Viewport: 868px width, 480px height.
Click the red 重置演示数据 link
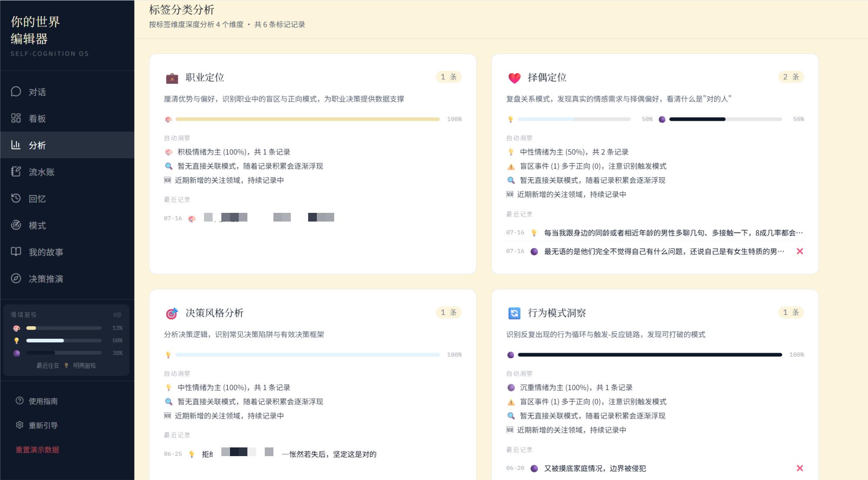(37, 450)
